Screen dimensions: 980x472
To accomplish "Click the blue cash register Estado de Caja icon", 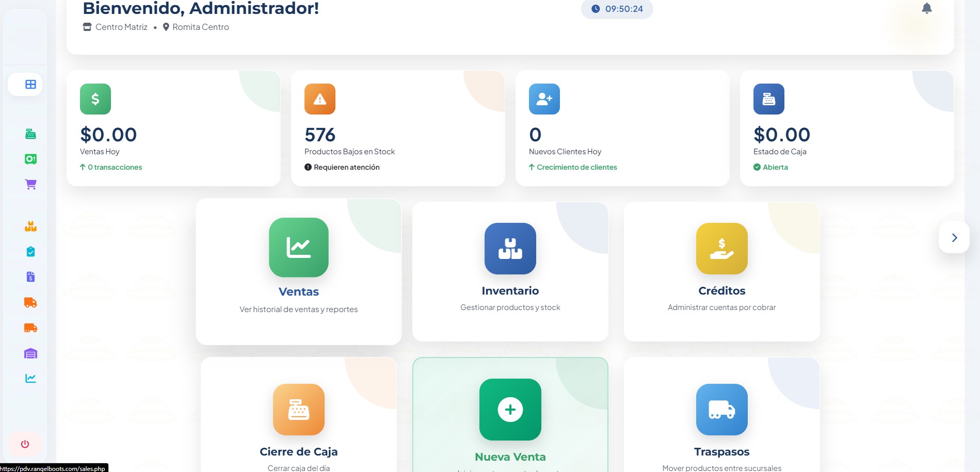I will click(769, 99).
